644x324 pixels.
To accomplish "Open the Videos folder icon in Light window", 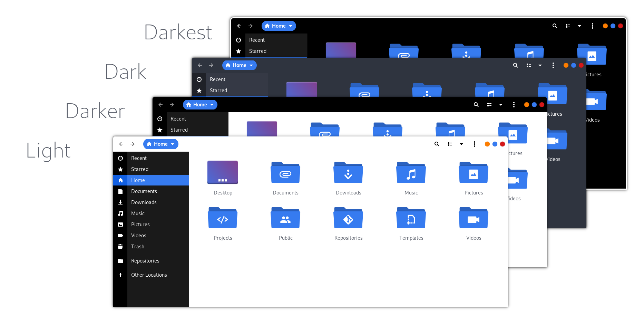I will click(474, 218).
